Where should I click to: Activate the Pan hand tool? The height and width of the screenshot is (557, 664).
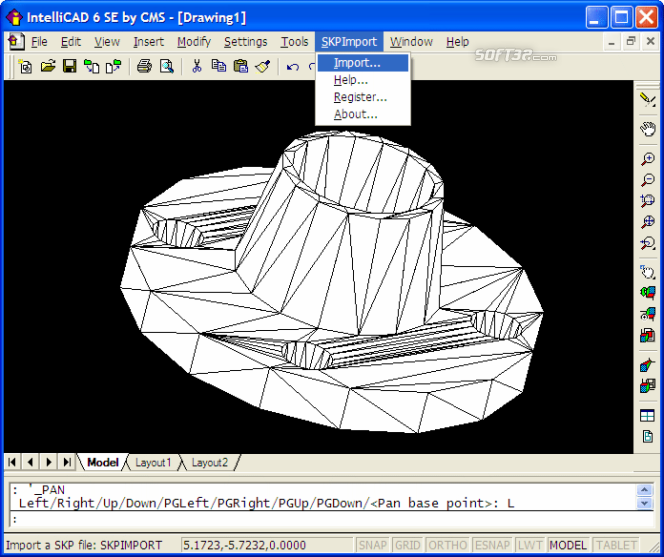[x=647, y=129]
